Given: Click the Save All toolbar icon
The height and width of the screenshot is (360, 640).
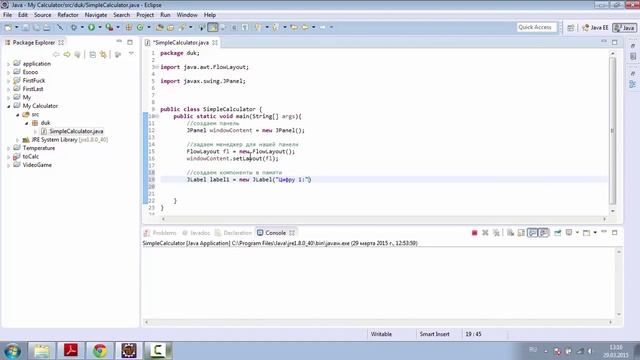Looking at the screenshot, I should click(36, 27).
